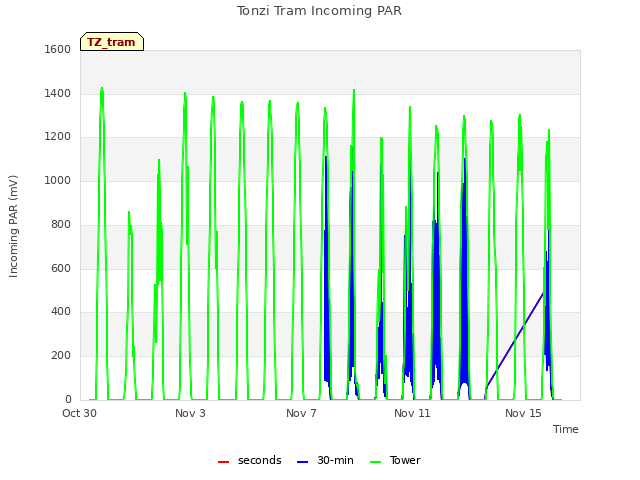Image resolution: width=640 pixels, height=480 pixels.
Task: Click the green Tower legend swatch
Action: click(375, 462)
